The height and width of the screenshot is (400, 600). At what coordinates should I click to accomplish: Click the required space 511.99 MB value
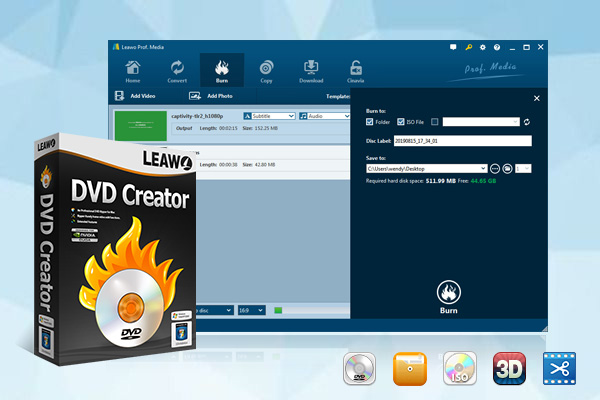coord(440,181)
